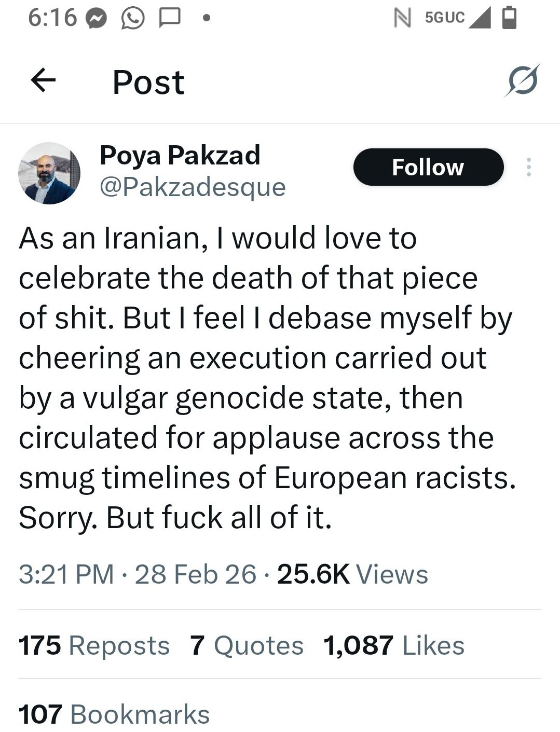Tap the back arrow icon
The width and height of the screenshot is (560, 732).
(x=43, y=80)
